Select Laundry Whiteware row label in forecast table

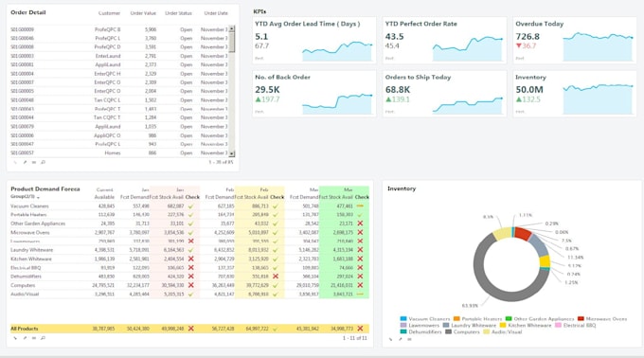[x=31, y=250]
